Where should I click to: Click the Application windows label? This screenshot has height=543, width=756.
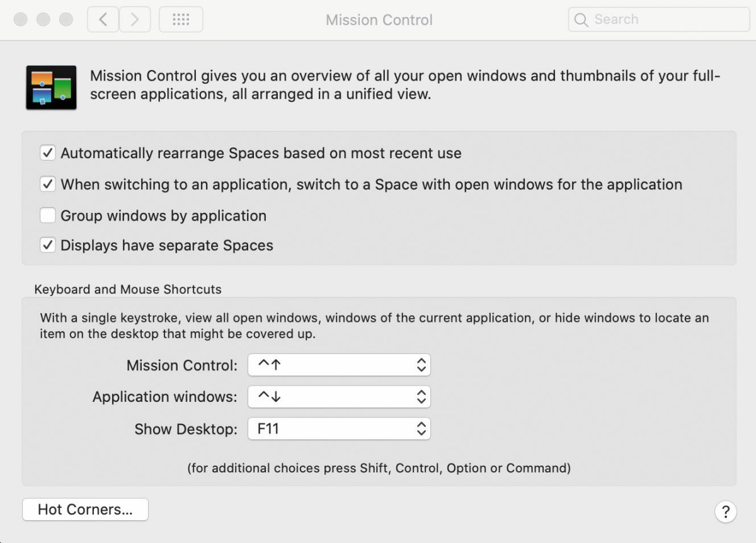(165, 397)
